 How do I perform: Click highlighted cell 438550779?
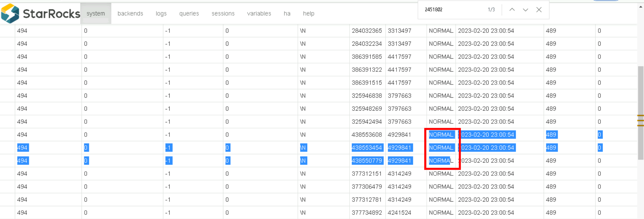[367, 161]
